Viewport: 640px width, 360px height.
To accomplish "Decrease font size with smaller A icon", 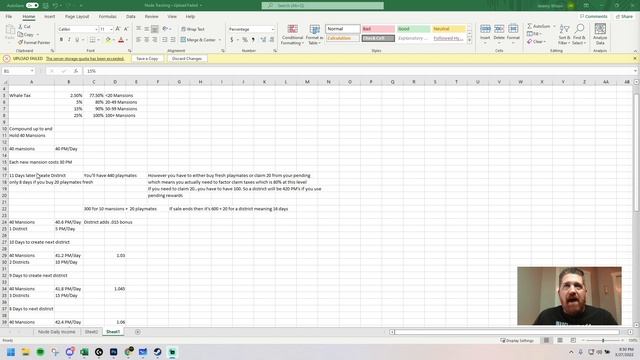I will pyautogui.click(x=126, y=29).
